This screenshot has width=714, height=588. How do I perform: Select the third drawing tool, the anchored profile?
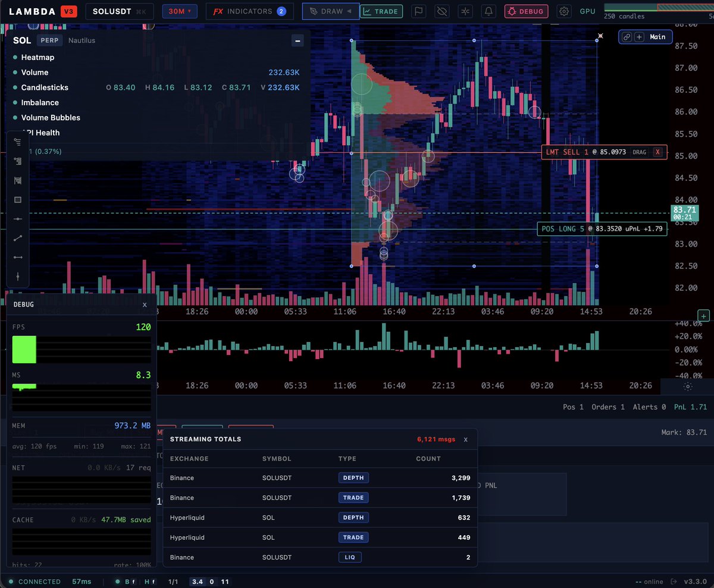click(18, 180)
